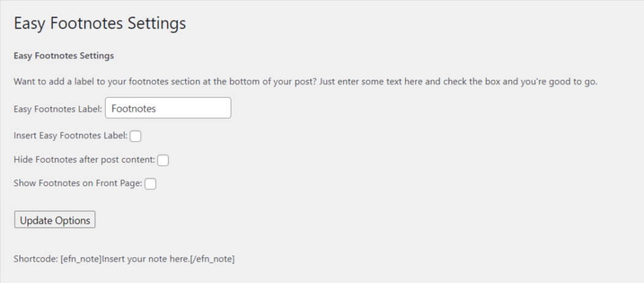The width and height of the screenshot is (644, 283).
Task: Click the opening [efn_note] shortcode tag
Action: tap(81, 259)
